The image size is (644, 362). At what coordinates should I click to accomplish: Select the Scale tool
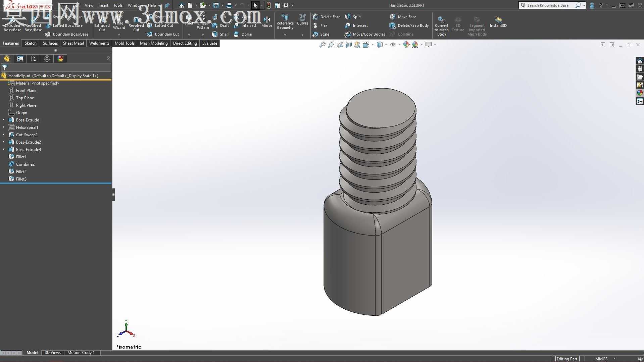point(321,34)
